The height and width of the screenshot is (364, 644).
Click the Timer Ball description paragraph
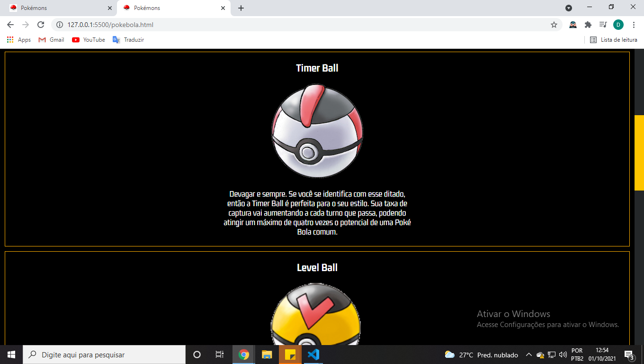pos(317,213)
